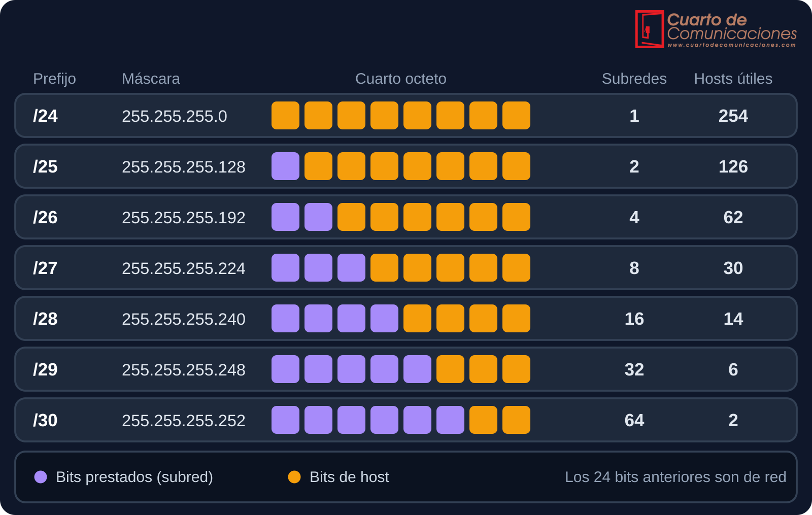
Task: Select the second purple bit in /26 row
Action: pyautogui.click(x=318, y=217)
